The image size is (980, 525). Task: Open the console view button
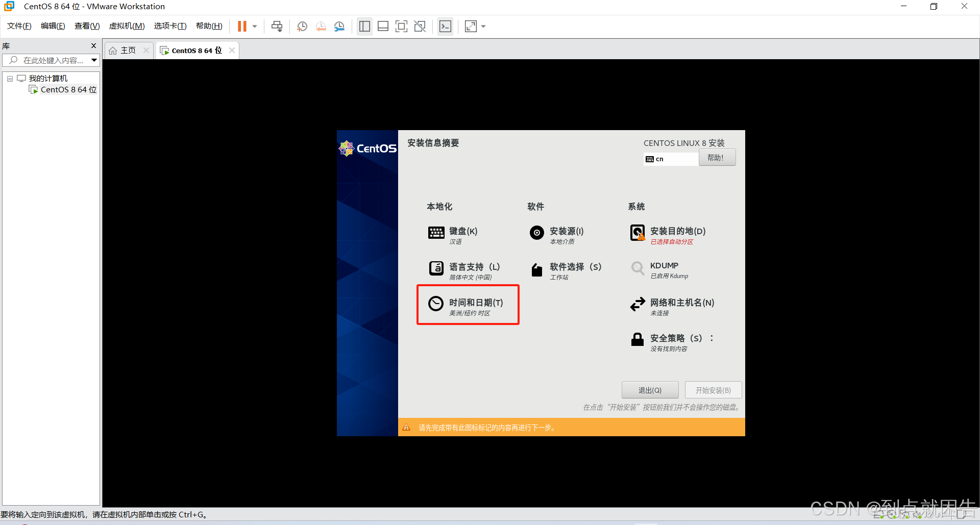click(445, 27)
